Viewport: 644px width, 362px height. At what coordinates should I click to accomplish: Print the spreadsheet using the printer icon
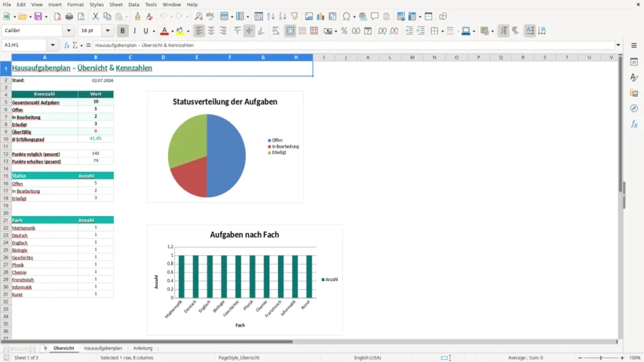(x=69, y=16)
